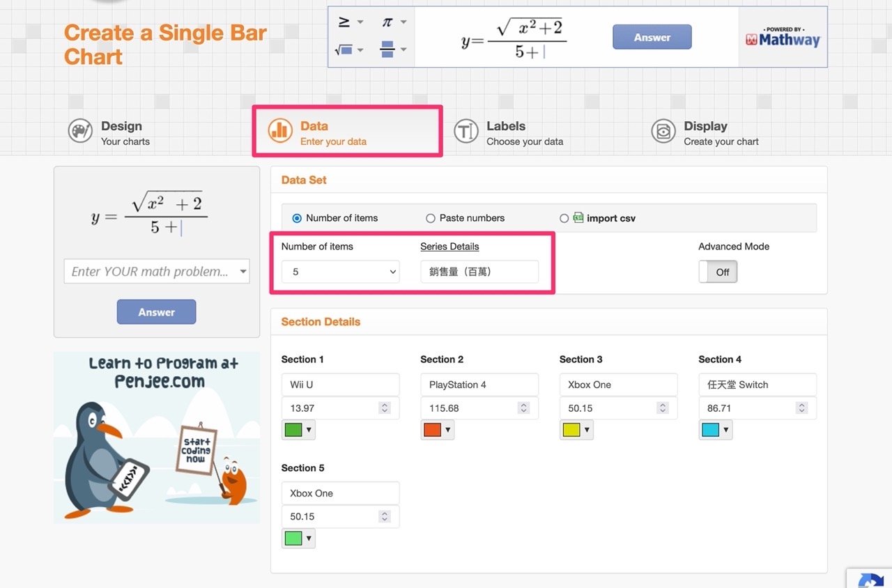Viewport: 892px width, 588px height.
Task: Select the import csv radio button
Action: click(x=564, y=218)
